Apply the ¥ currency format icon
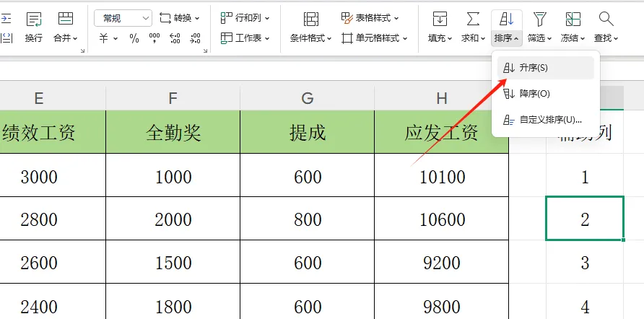The image size is (644, 319). tap(103, 38)
